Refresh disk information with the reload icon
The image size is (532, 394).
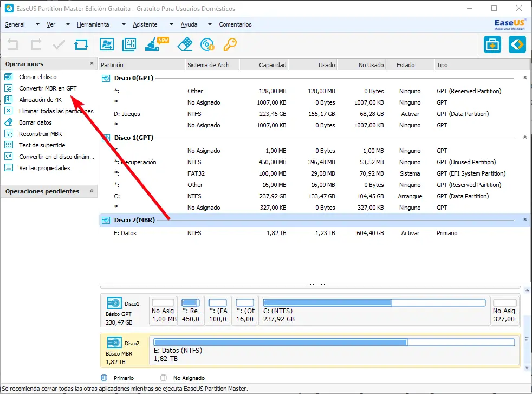click(81, 45)
